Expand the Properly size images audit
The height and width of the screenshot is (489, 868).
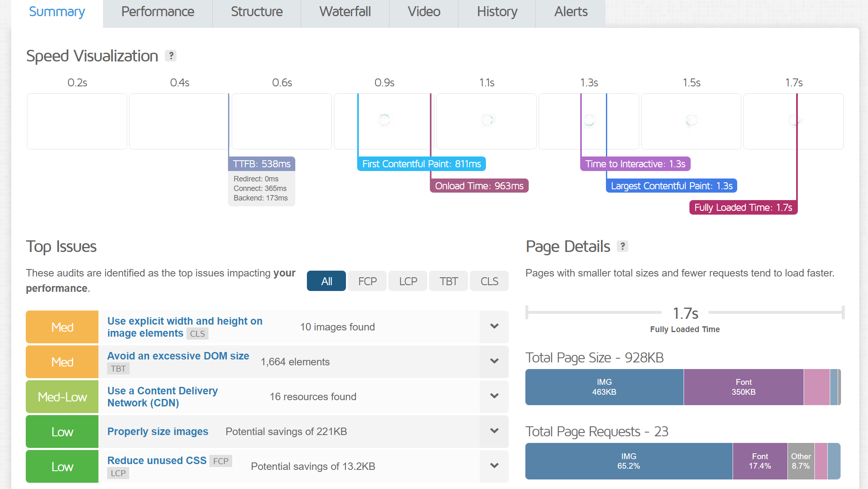[494, 431]
